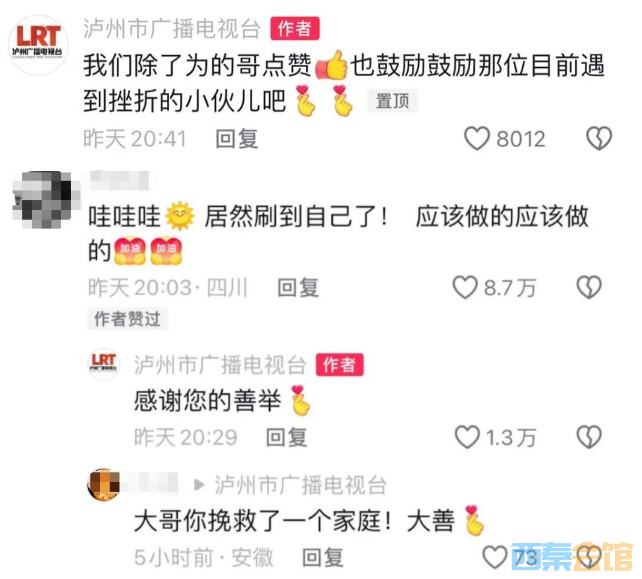Dislike the 哇哇哇 comment from 四川
The height and width of the screenshot is (579, 642).
tap(589, 287)
